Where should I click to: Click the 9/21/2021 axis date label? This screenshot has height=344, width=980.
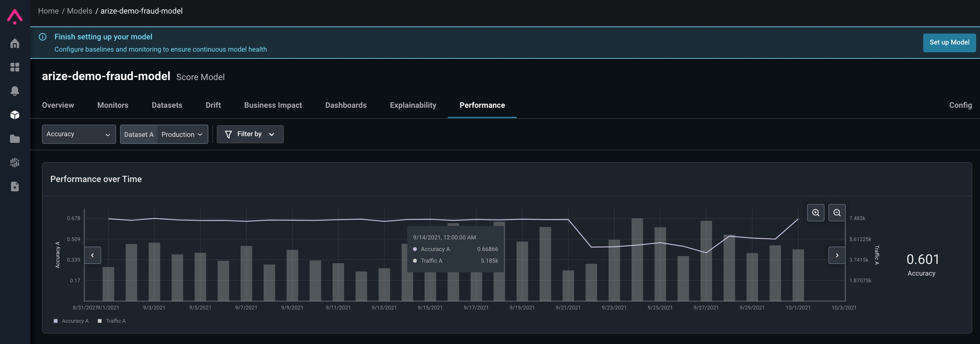click(568, 307)
